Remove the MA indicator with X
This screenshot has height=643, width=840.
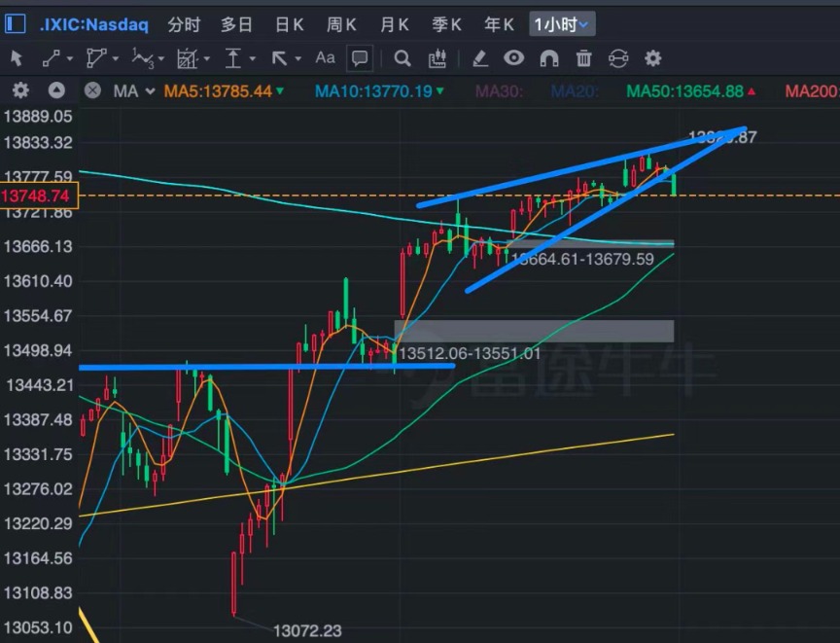(x=92, y=90)
